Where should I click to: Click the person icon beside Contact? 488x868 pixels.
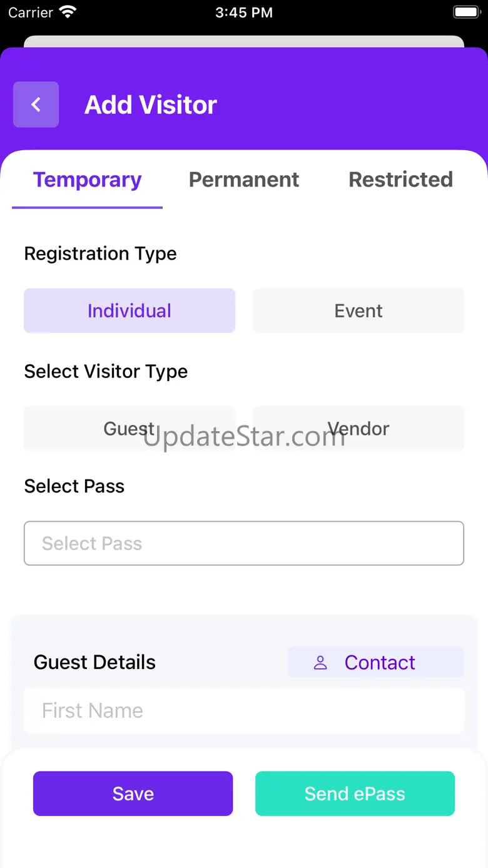(320, 663)
